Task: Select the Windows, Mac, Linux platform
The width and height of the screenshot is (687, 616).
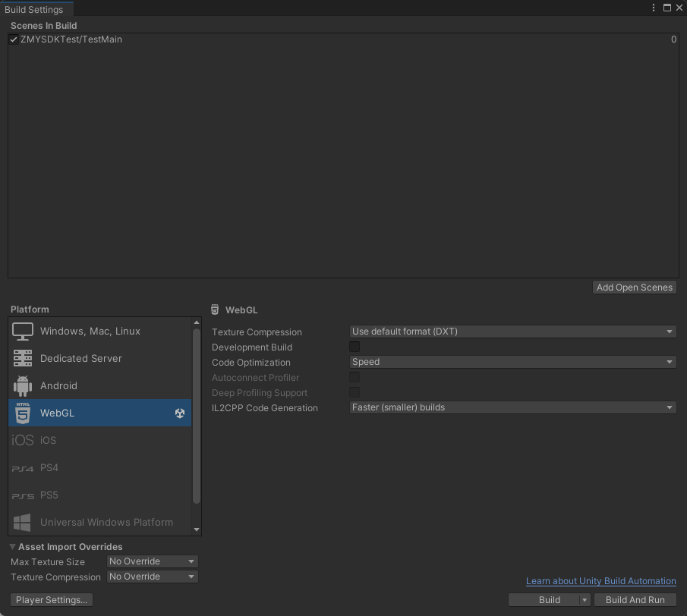Action: pos(100,332)
